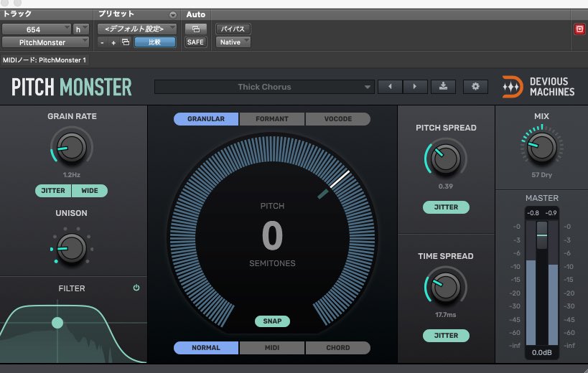588x373 pixels.
Task: Click the Auto header label
Action: pos(196,14)
